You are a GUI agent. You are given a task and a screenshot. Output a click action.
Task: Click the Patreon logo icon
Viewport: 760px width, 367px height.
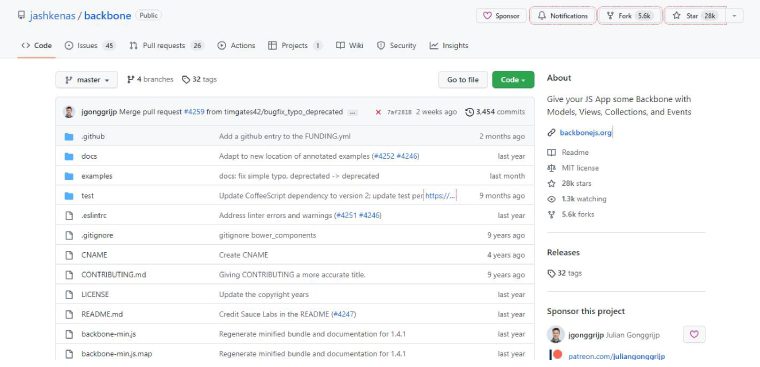tap(555, 354)
